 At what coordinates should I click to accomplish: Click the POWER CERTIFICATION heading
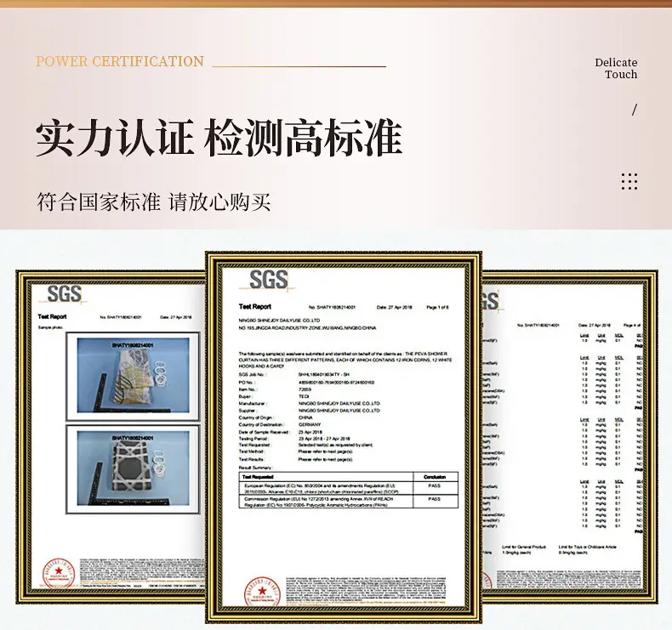pos(120,61)
